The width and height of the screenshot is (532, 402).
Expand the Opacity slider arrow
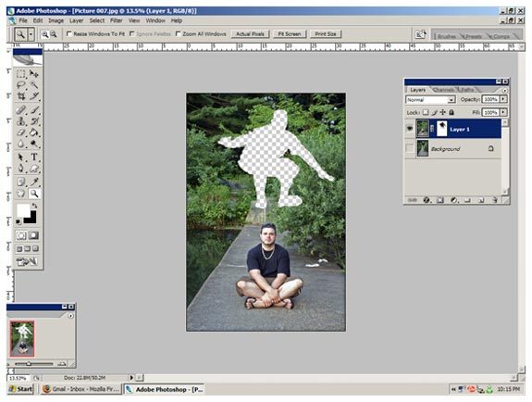point(503,99)
